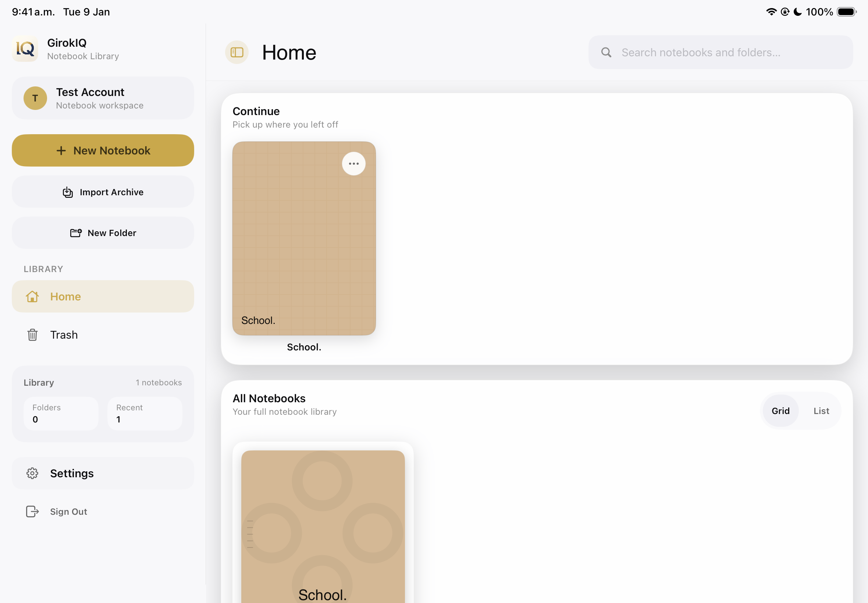Create a New Folder
Screen dimensions: 868x603
tap(103, 233)
